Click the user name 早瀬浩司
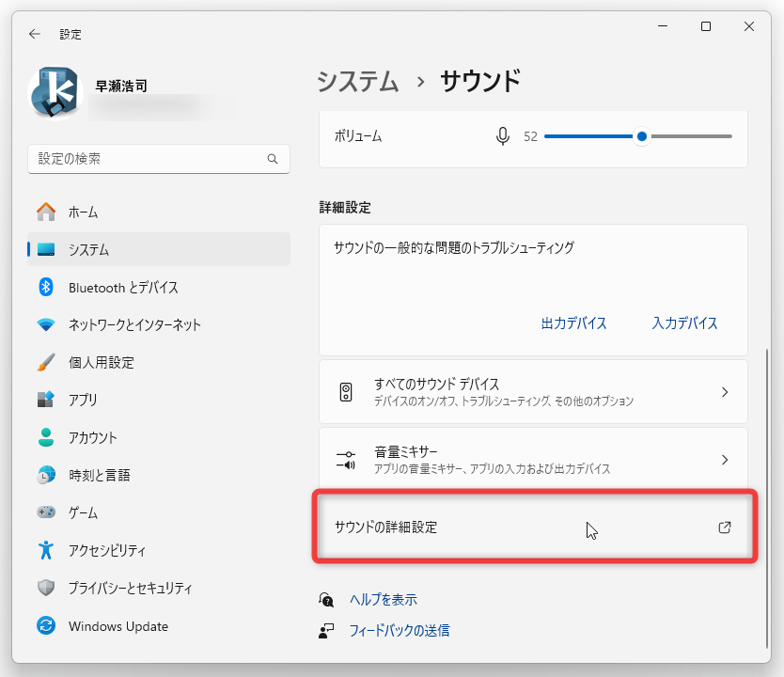784x677 pixels. pos(121,87)
